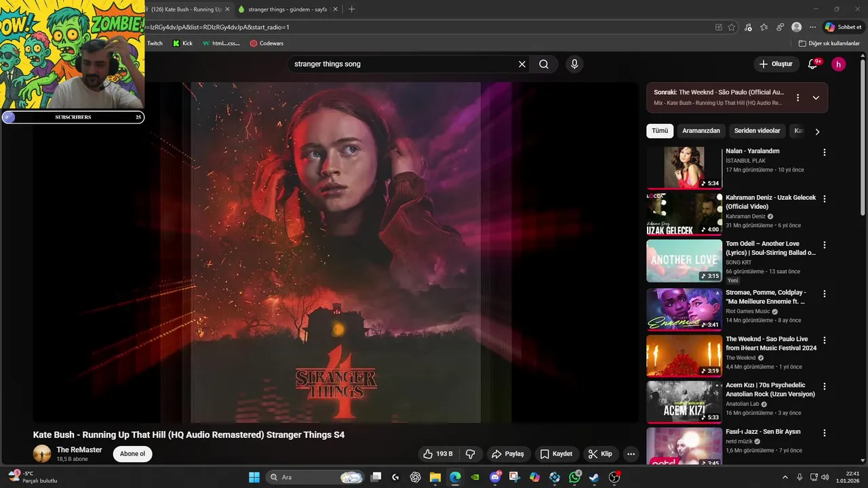Open html...css bookmark in favorites bar
This screenshot has width=868, height=488.
click(221, 43)
